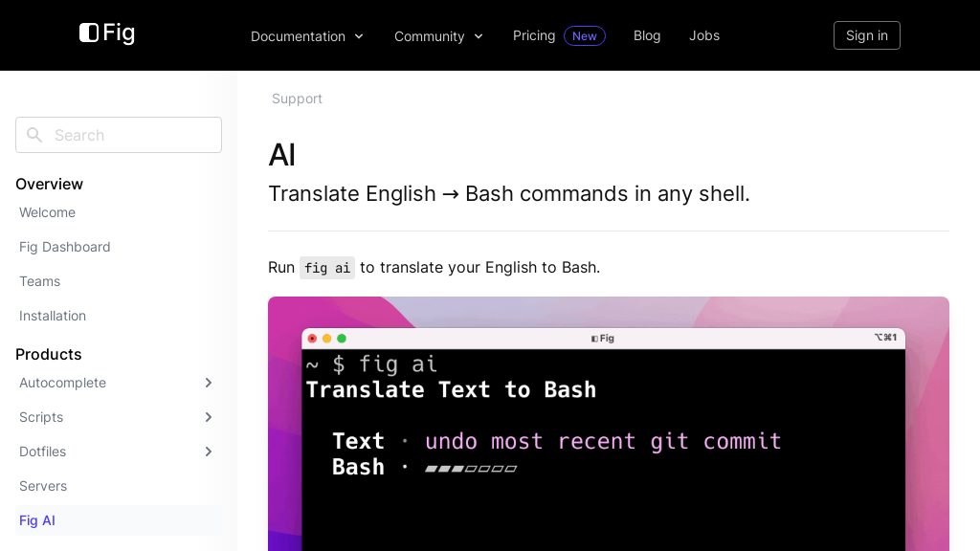This screenshot has width=980, height=551.
Task: Select Teams in the sidebar
Action: (39, 281)
